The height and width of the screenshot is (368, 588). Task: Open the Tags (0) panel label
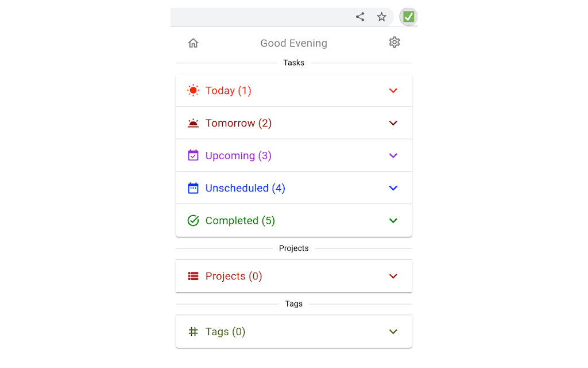click(x=225, y=332)
